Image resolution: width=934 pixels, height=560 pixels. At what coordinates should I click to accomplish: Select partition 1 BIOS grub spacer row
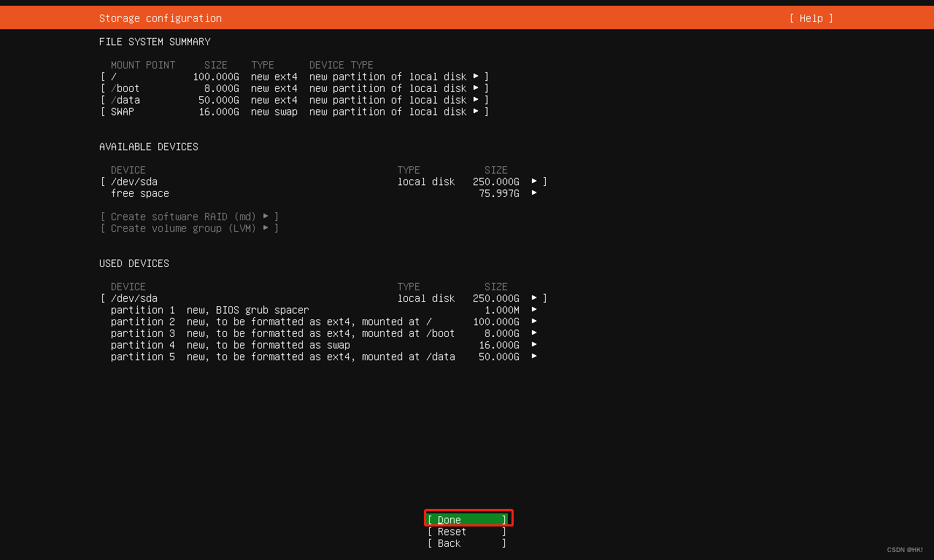[324, 310]
